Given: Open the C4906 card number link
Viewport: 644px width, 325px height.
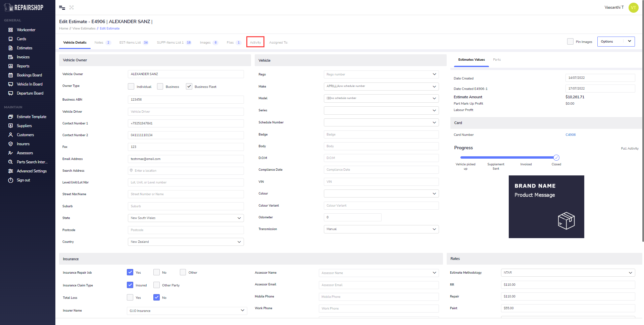Looking at the screenshot, I should click(x=571, y=135).
